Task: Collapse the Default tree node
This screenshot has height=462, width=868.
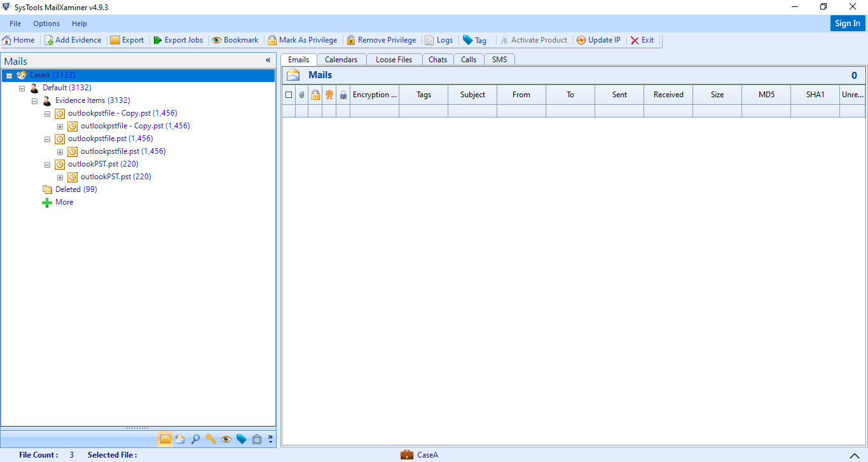Action: 22,88
